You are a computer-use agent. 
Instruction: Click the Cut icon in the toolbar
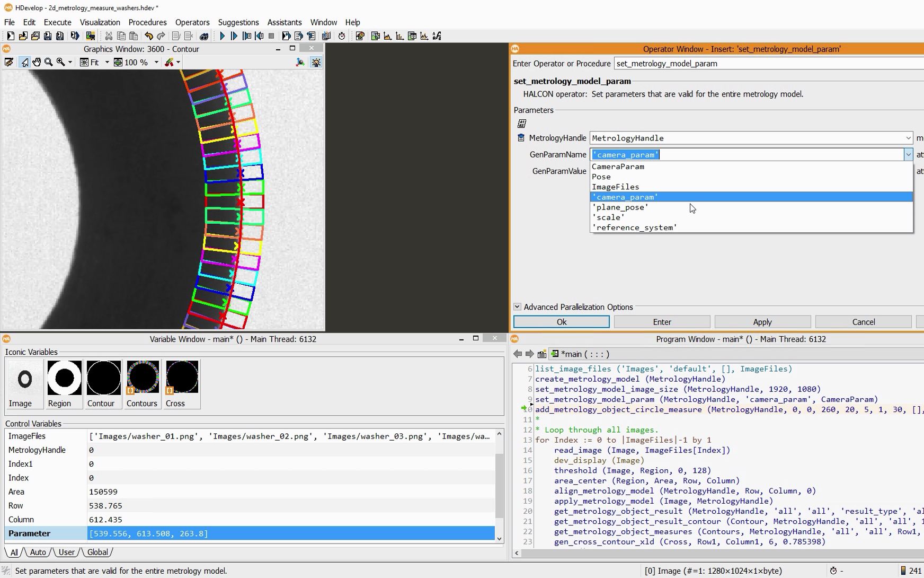point(108,36)
